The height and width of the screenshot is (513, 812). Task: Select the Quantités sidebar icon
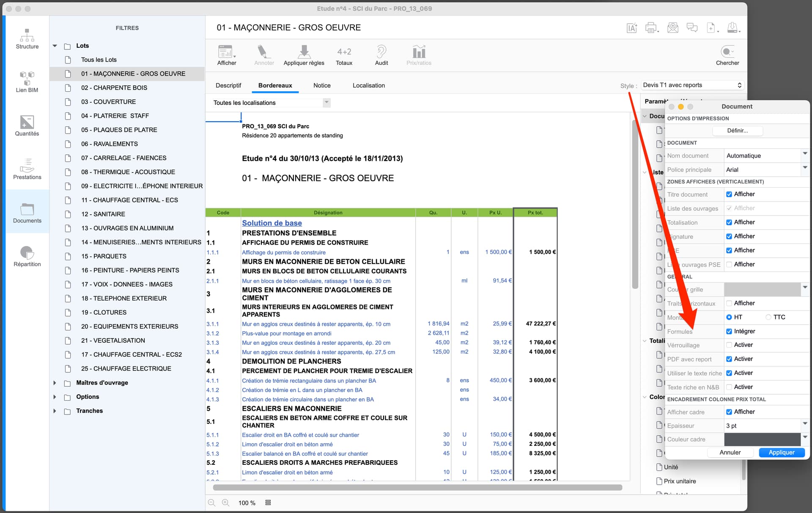[27, 126]
